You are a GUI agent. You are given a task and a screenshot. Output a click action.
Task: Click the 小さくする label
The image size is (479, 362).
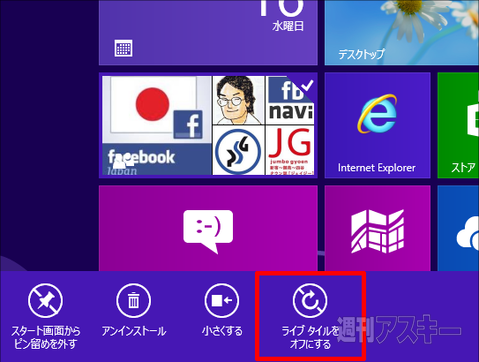(222, 331)
